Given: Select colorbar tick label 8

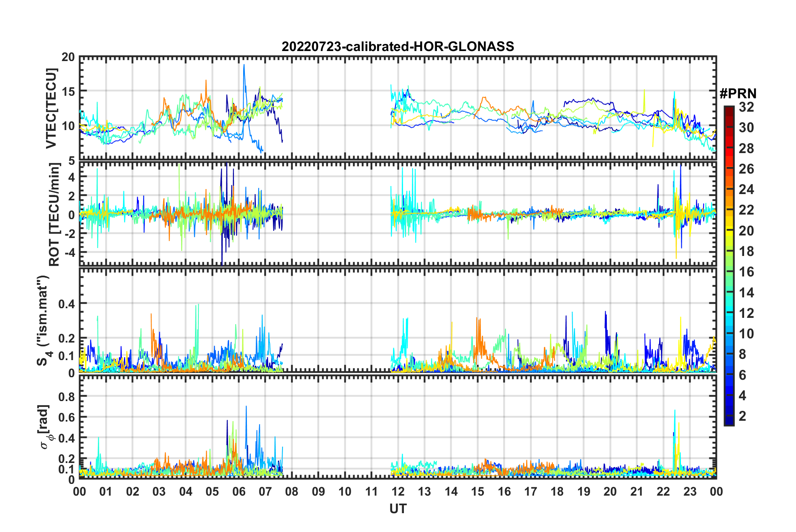Looking at the screenshot, I should 742,354.
